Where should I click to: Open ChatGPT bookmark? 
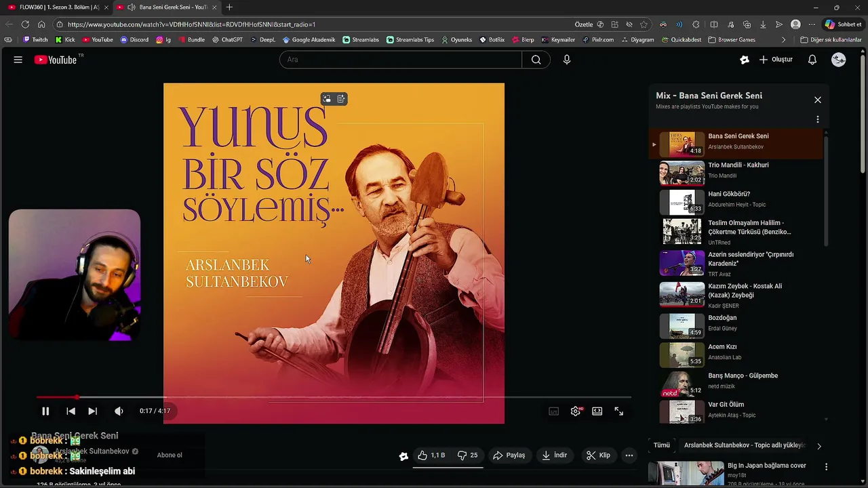pos(227,40)
